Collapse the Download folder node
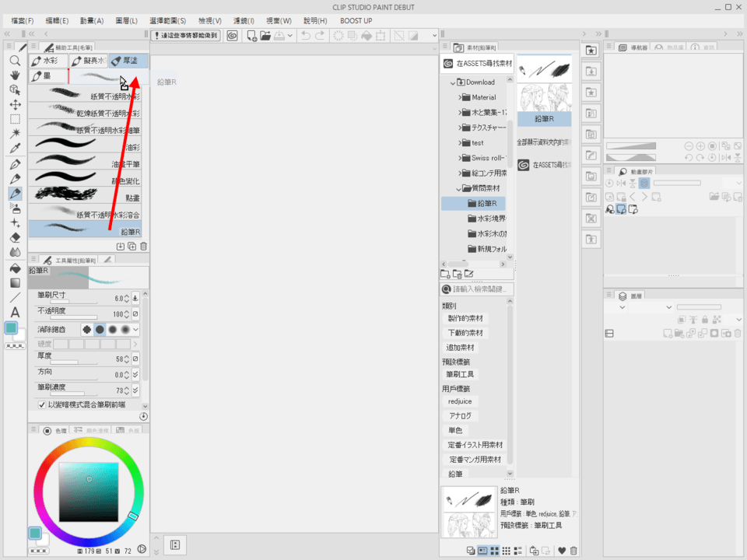The height and width of the screenshot is (560, 747). (x=453, y=82)
